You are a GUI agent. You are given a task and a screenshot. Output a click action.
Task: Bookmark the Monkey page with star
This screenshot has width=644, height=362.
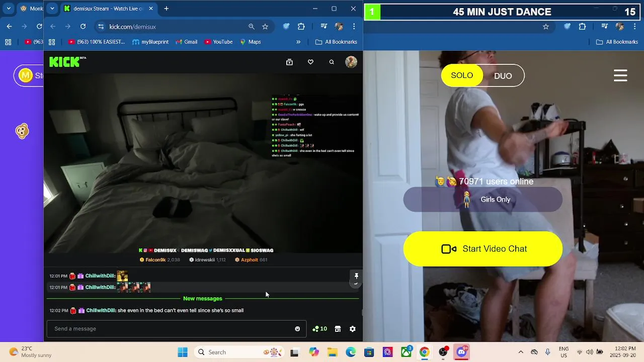point(546,27)
